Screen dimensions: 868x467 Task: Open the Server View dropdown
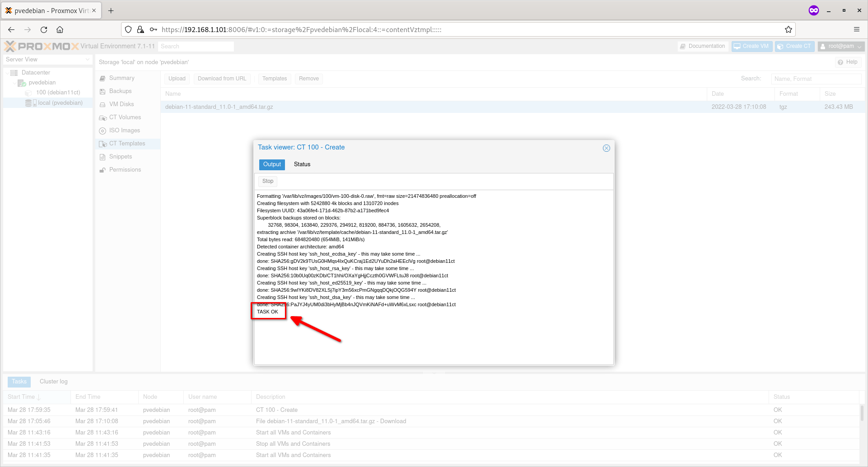pos(47,60)
